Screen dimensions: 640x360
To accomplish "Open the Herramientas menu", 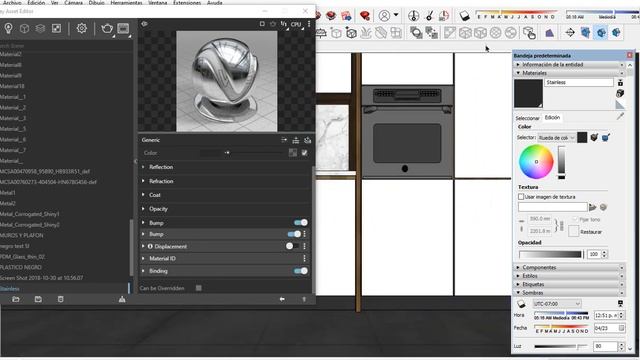I will pos(126,2).
